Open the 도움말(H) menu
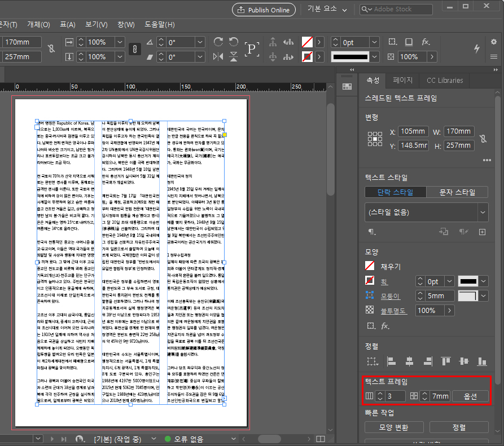Image resolution: width=504 pixels, height=446 pixels. point(159,25)
